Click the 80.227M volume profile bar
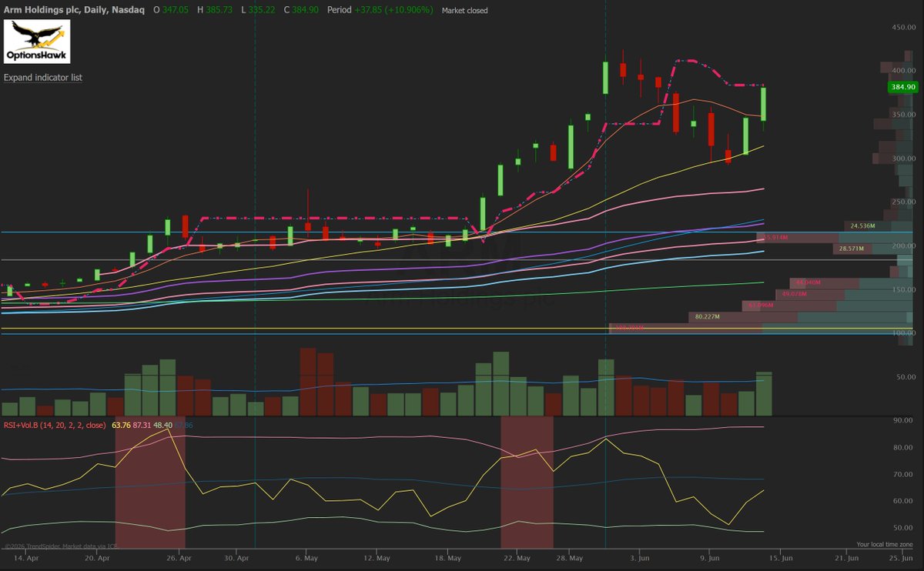 [x=801, y=316]
